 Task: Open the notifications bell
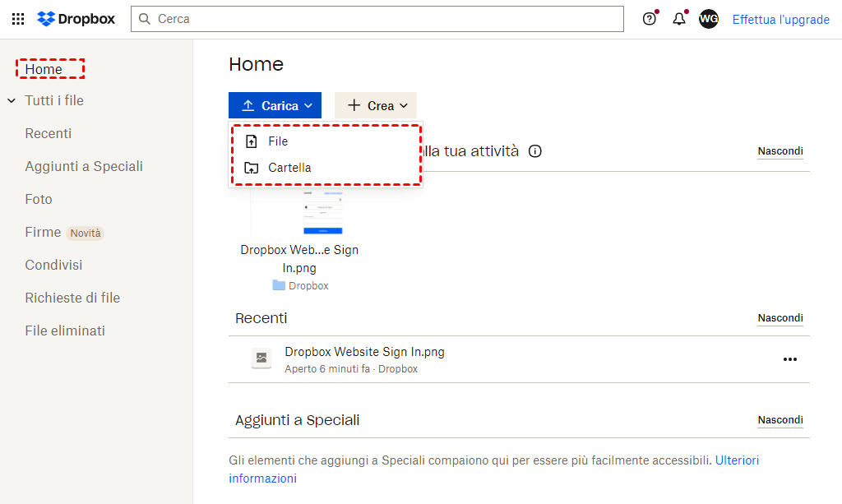point(679,19)
